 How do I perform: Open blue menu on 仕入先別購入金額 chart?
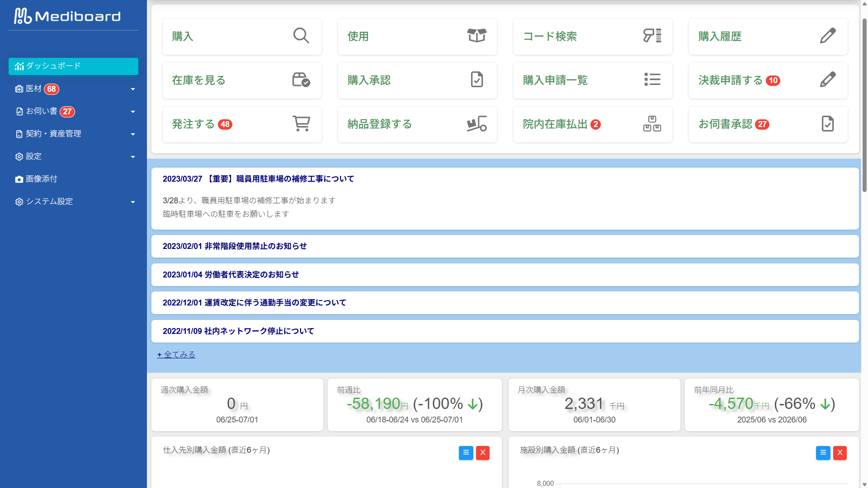(466, 453)
